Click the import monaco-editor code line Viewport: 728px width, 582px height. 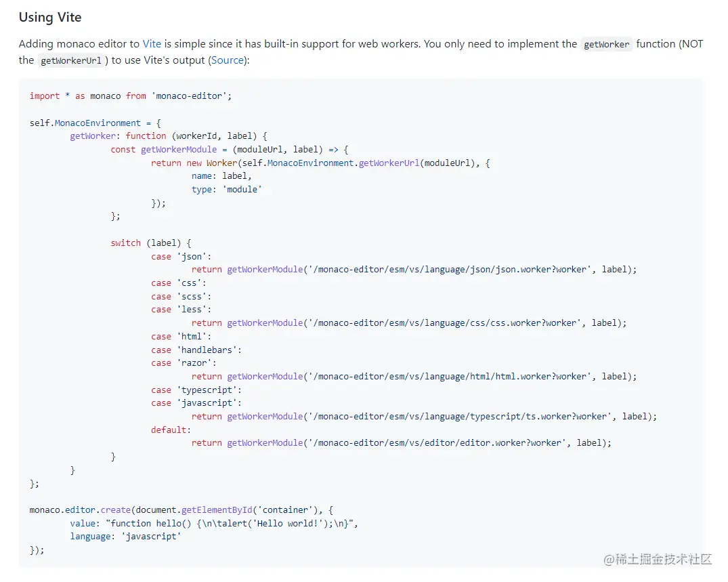(x=130, y=96)
